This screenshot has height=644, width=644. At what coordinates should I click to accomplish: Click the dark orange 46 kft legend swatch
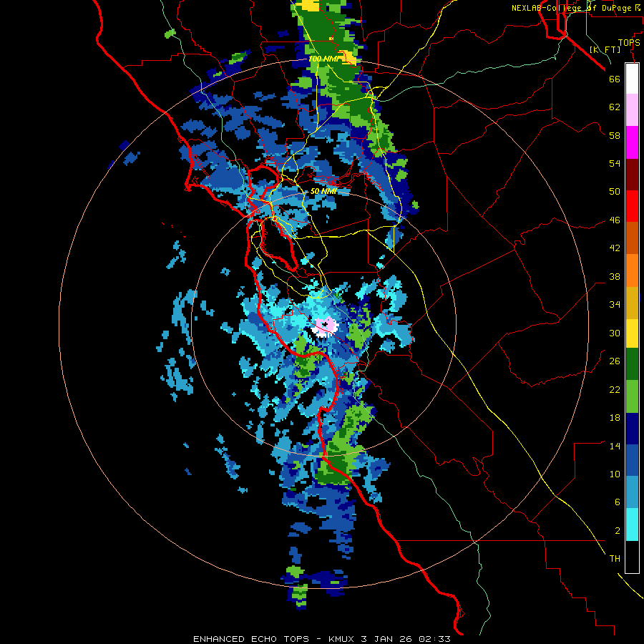(x=632, y=238)
